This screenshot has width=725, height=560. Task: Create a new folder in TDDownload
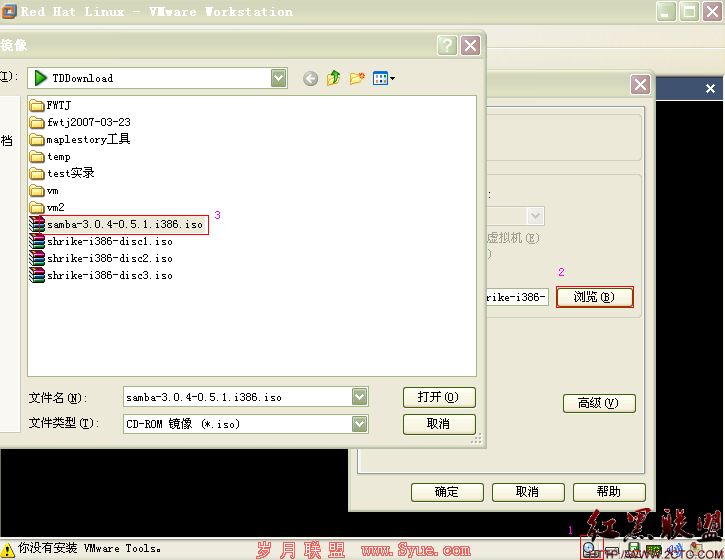pyautogui.click(x=357, y=78)
